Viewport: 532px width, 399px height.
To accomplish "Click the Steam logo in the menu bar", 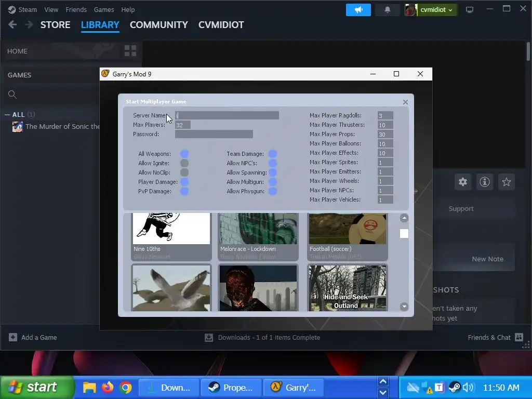I will coord(12,10).
